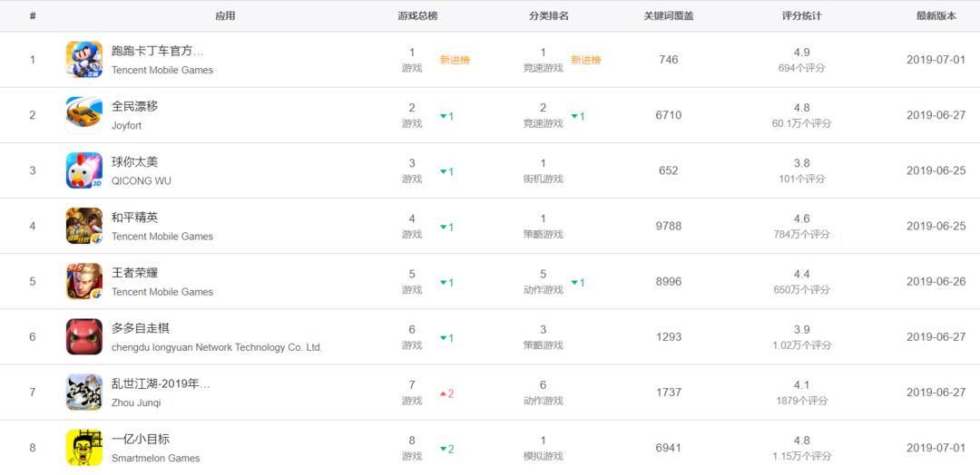Click the 模拟游戏 category for 一亿小目标
980x475 pixels.
pyautogui.click(x=544, y=456)
